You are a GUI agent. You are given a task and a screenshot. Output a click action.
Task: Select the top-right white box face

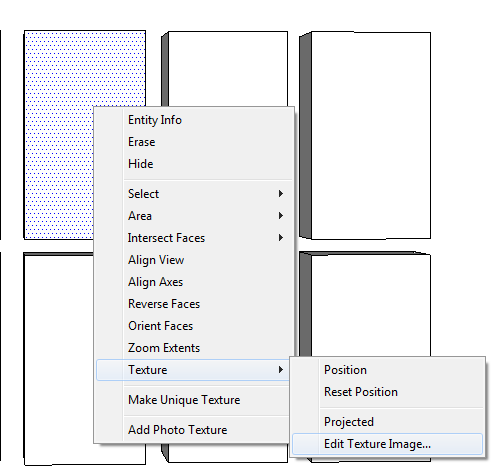(x=371, y=135)
